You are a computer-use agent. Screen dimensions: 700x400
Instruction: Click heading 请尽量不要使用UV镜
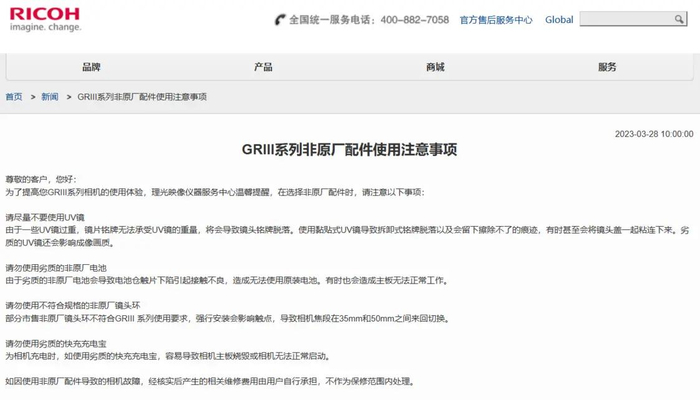[45, 217]
